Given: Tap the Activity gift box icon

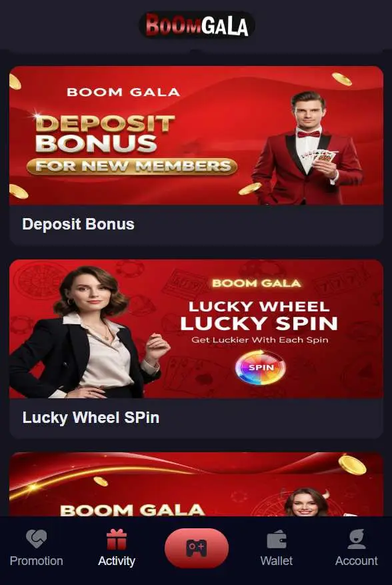Looking at the screenshot, I should [117, 540].
